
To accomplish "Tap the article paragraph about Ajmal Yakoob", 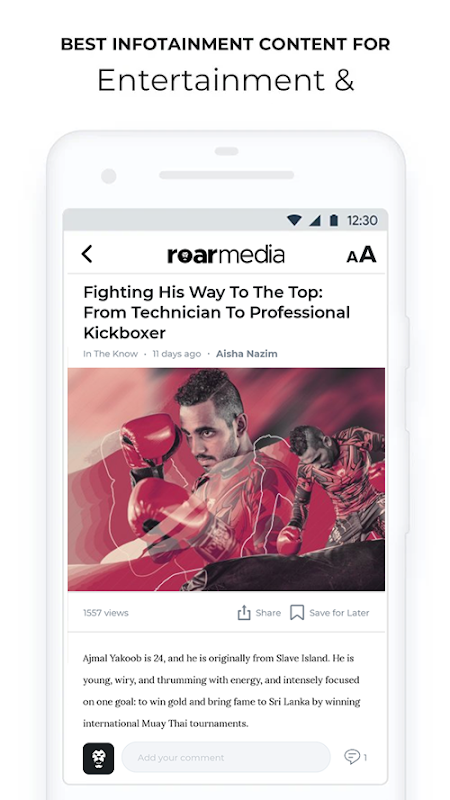I will [x=221, y=690].
